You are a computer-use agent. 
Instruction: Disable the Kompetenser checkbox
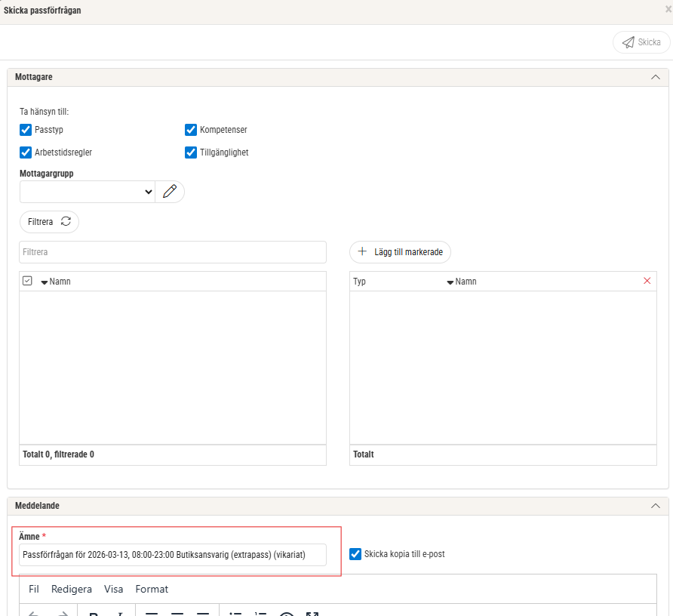pyautogui.click(x=191, y=130)
